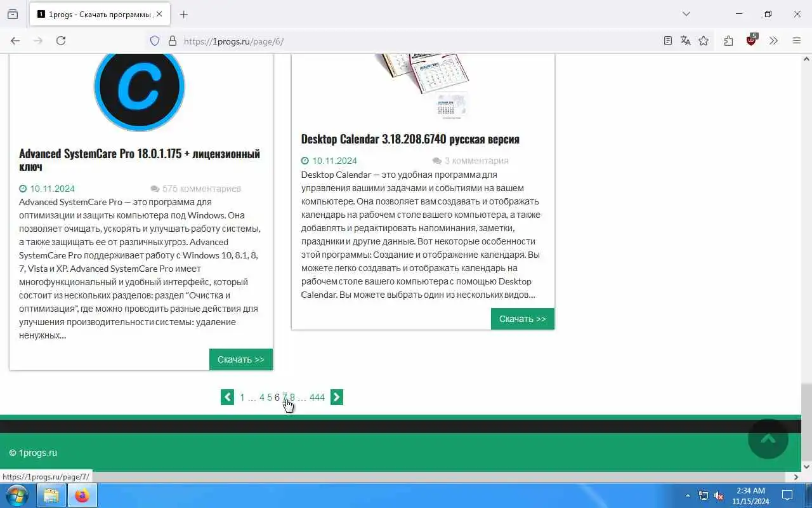Go to pagination page 4
Viewport: 812px width, 508px height.
tap(262, 398)
